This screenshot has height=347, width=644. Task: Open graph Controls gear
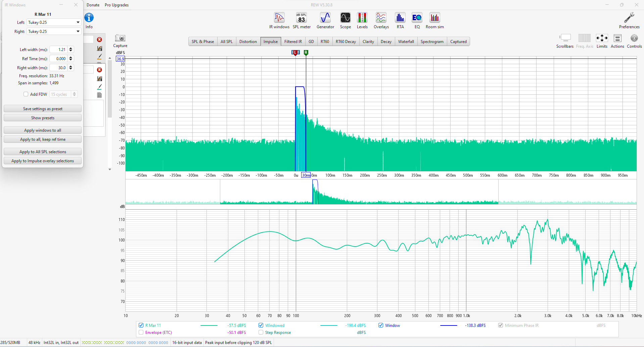click(x=634, y=41)
